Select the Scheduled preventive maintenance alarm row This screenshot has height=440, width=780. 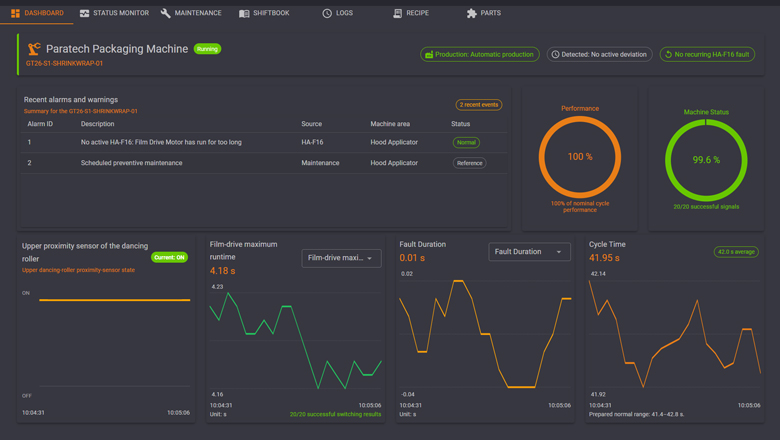[x=264, y=163]
